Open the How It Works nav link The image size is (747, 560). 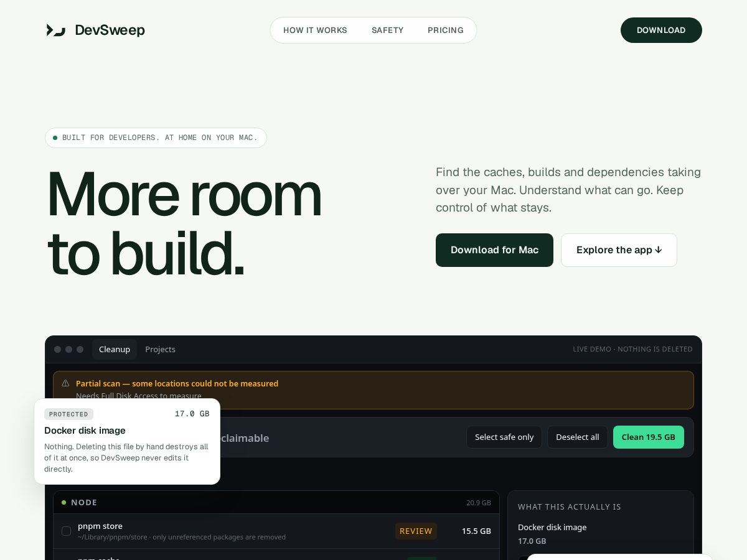click(x=315, y=30)
